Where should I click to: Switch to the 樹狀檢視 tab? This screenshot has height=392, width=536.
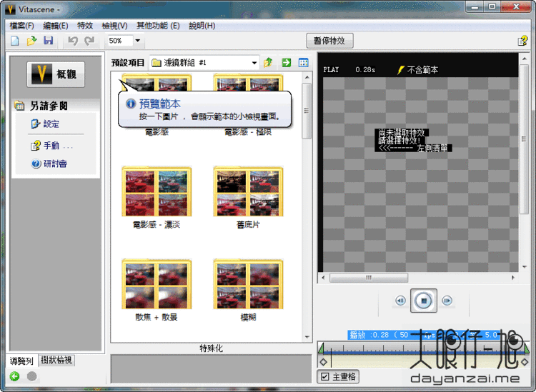coord(56,360)
